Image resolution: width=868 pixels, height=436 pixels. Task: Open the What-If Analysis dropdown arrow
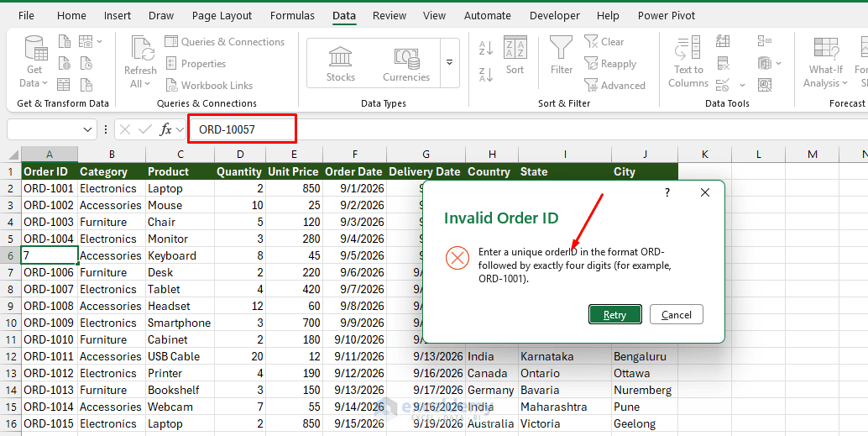click(845, 84)
